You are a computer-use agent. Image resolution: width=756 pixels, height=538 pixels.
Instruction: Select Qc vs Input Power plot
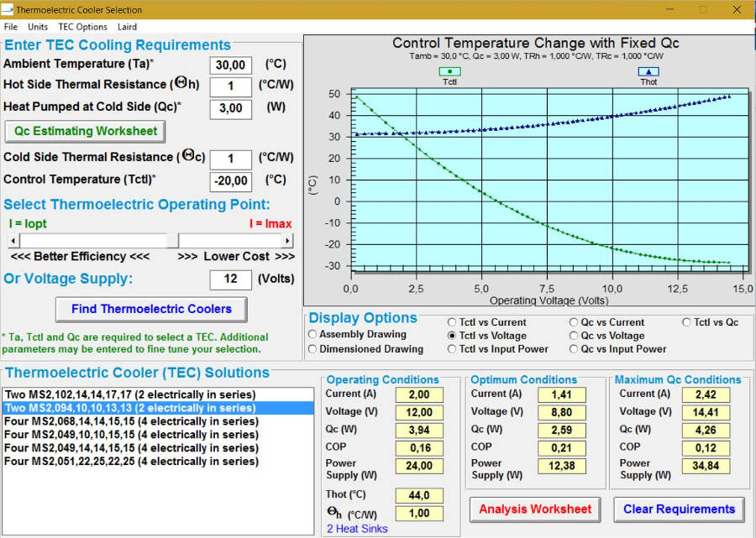(574, 349)
